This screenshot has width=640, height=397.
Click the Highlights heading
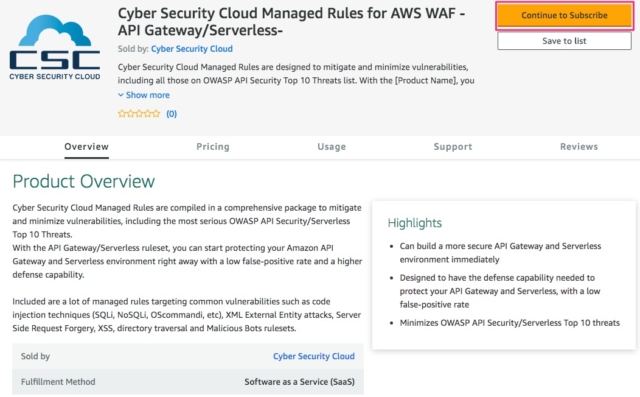pos(415,223)
